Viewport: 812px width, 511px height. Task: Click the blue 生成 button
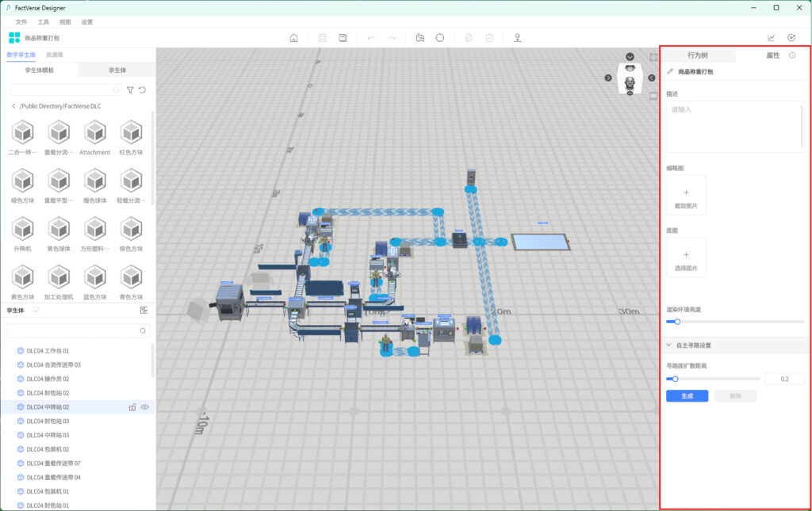pyautogui.click(x=687, y=395)
